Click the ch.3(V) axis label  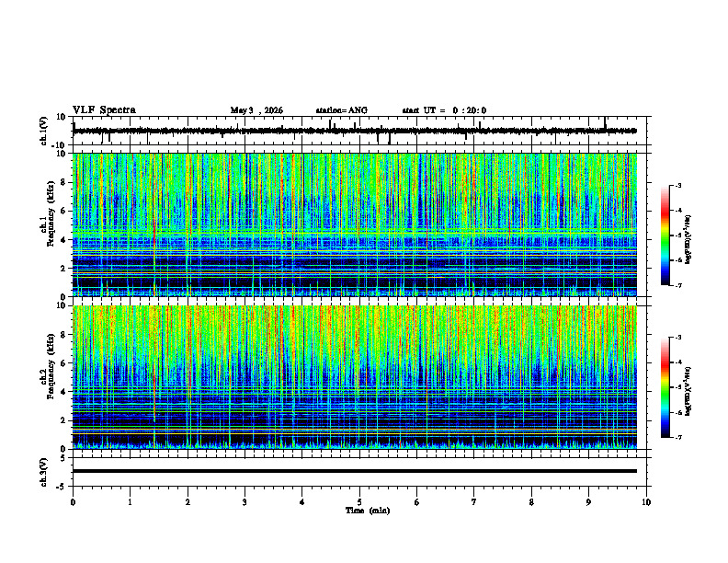(x=43, y=473)
